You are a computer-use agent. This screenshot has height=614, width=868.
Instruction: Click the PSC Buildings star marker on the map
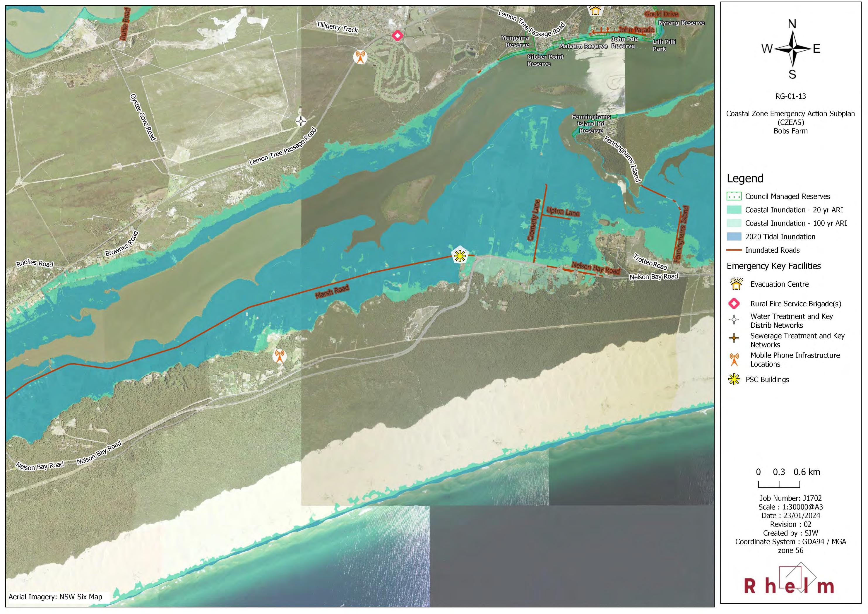click(460, 256)
